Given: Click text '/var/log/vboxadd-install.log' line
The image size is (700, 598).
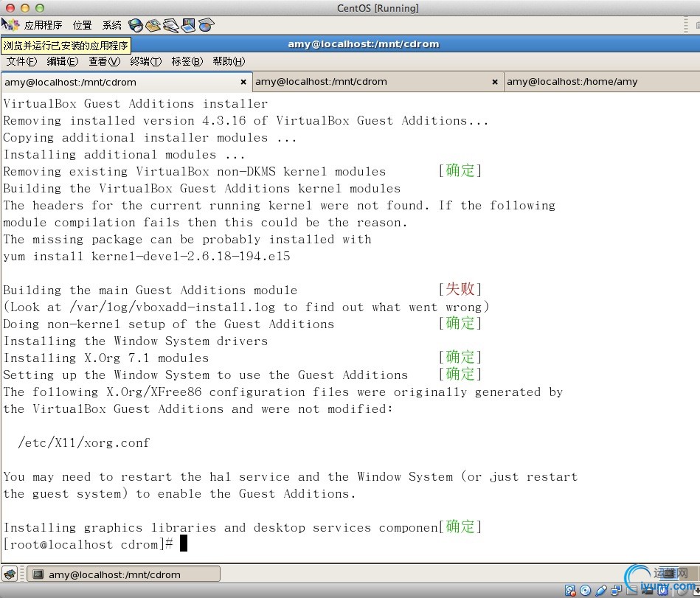Looking at the screenshot, I should pyautogui.click(x=246, y=307).
